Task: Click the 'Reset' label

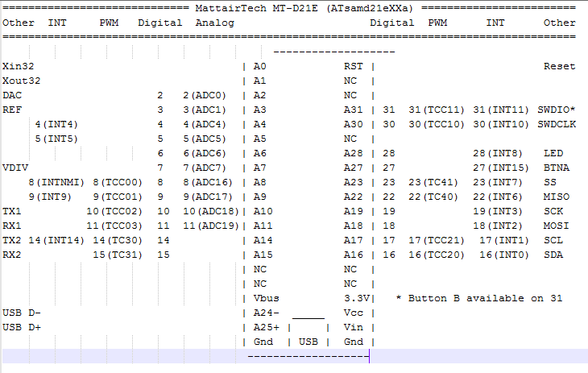Action: point(560,66)
